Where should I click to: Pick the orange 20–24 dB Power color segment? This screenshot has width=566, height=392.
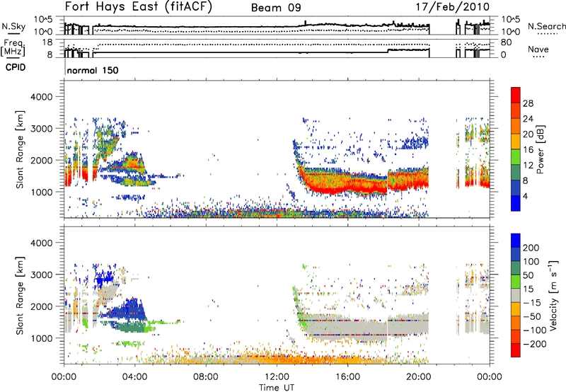516,126
